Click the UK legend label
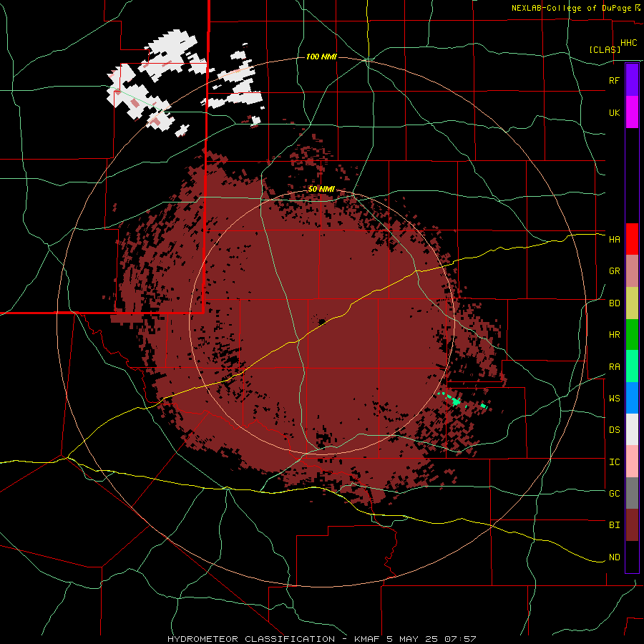The width and height of the screenshot is (644, 644). coord(614,112)
